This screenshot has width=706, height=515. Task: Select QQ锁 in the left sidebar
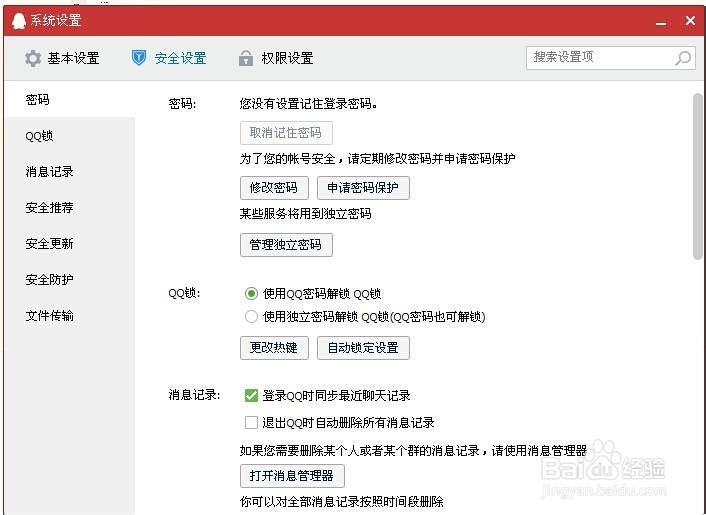69,136
